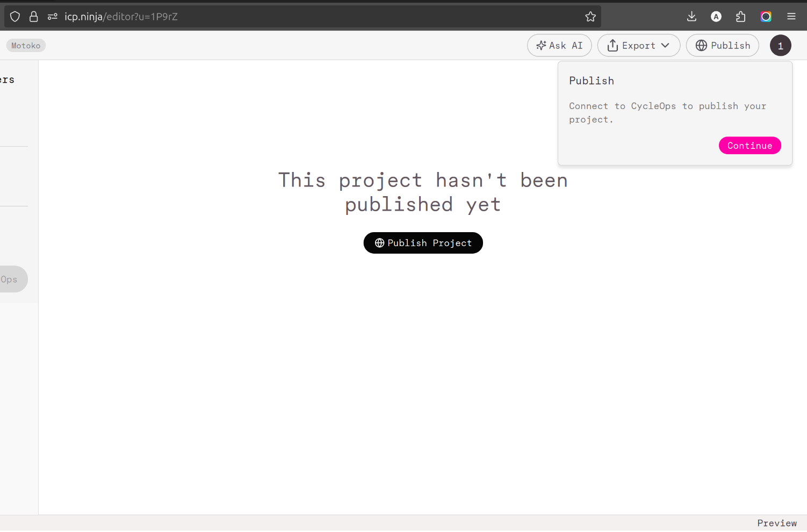The width and height of the screenshot is (807, 532).
Task: Expand the Export dropdown chevron
Action: (x=666, y=46)
